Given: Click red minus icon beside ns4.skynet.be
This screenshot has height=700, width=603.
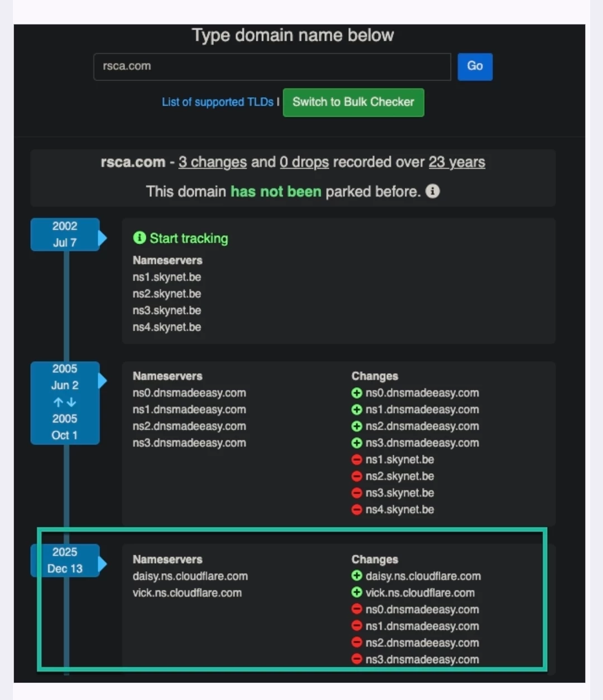Looking at the screenshot, I should click(x=357, y=509).
